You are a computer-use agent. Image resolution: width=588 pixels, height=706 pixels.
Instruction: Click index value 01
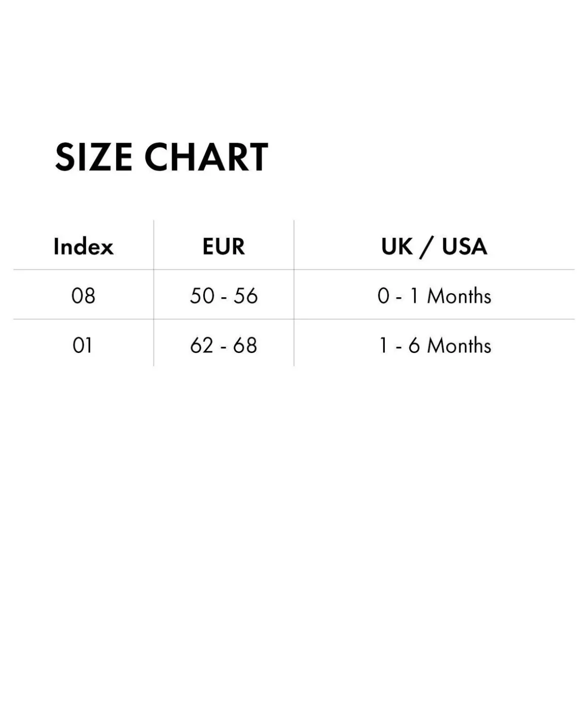83,345
